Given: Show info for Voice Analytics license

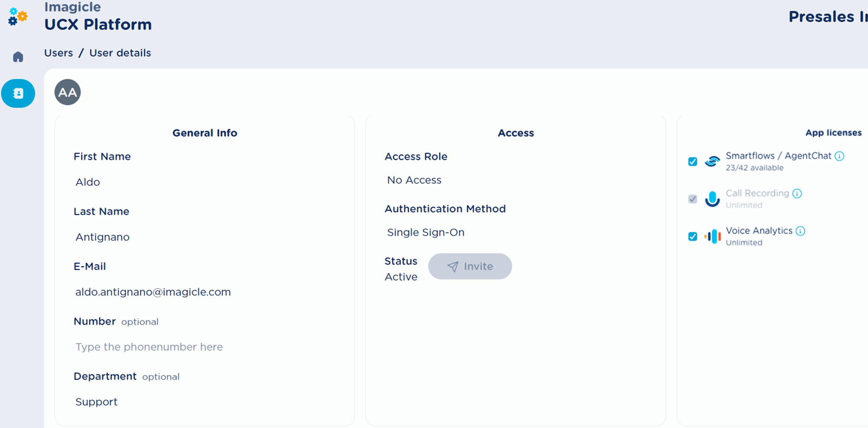Looking at the screenshot, I should (x=800, y=231).
